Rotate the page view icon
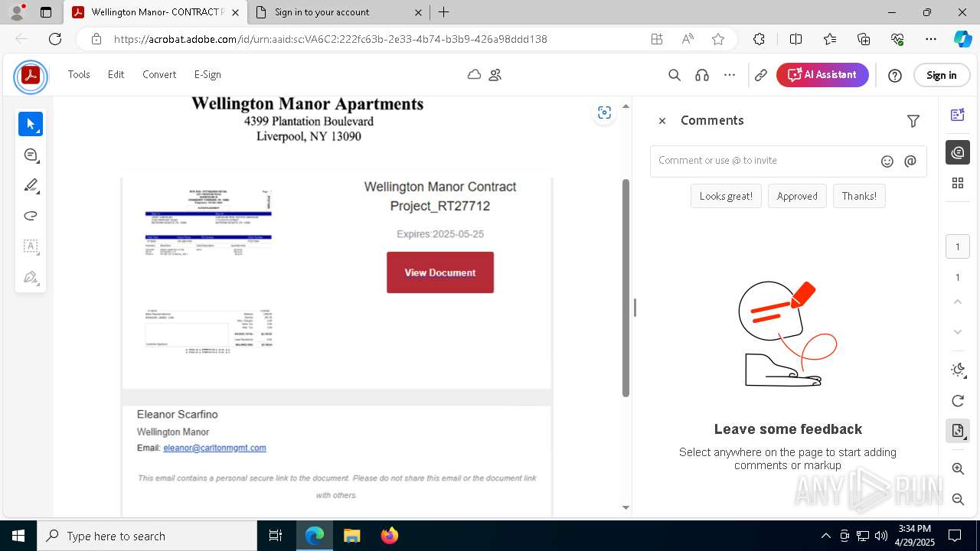This screenshot has width=980, height=551. 958,401
